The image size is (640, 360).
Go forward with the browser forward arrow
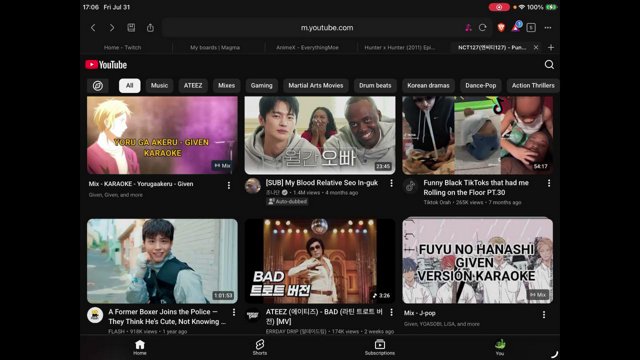[112, 28]
